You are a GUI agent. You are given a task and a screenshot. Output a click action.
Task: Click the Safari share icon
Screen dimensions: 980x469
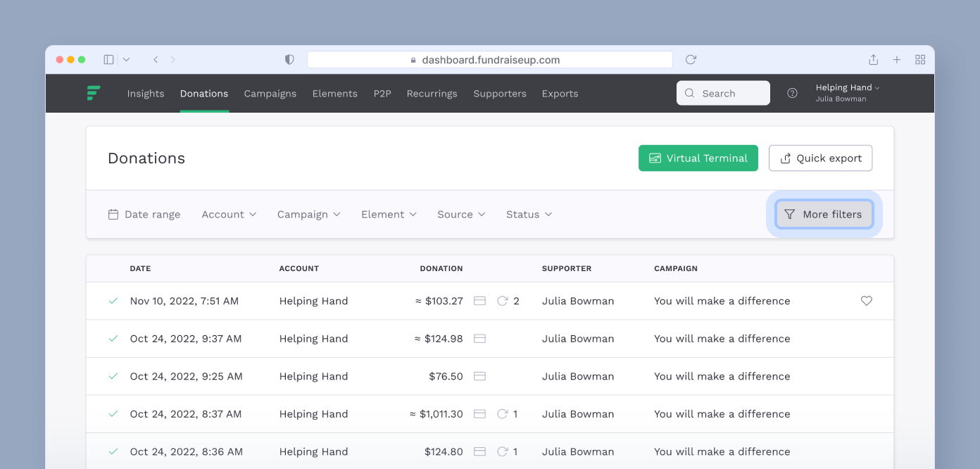click(873, 60)
